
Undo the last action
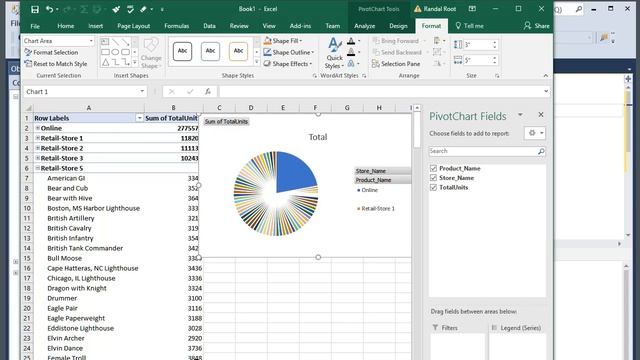(49, 9)
